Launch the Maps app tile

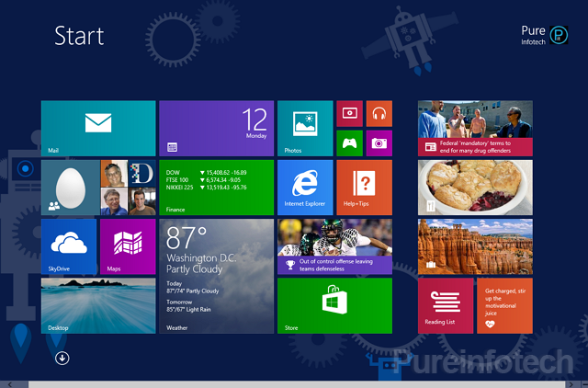(x=128, y=245)
